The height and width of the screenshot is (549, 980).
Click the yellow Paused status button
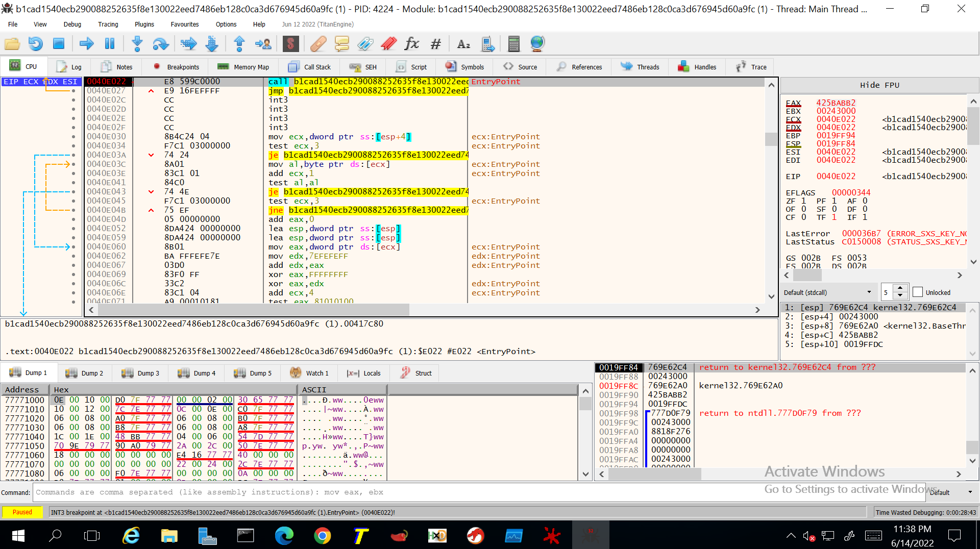click(22, 512)
